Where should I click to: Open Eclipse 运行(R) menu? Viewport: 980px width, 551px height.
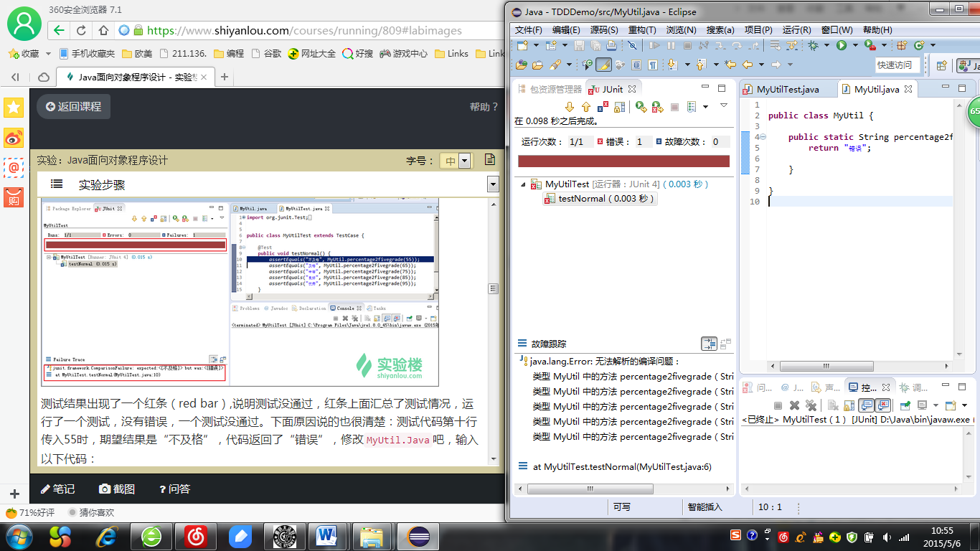pyautogui.click(x=796, y=30)
